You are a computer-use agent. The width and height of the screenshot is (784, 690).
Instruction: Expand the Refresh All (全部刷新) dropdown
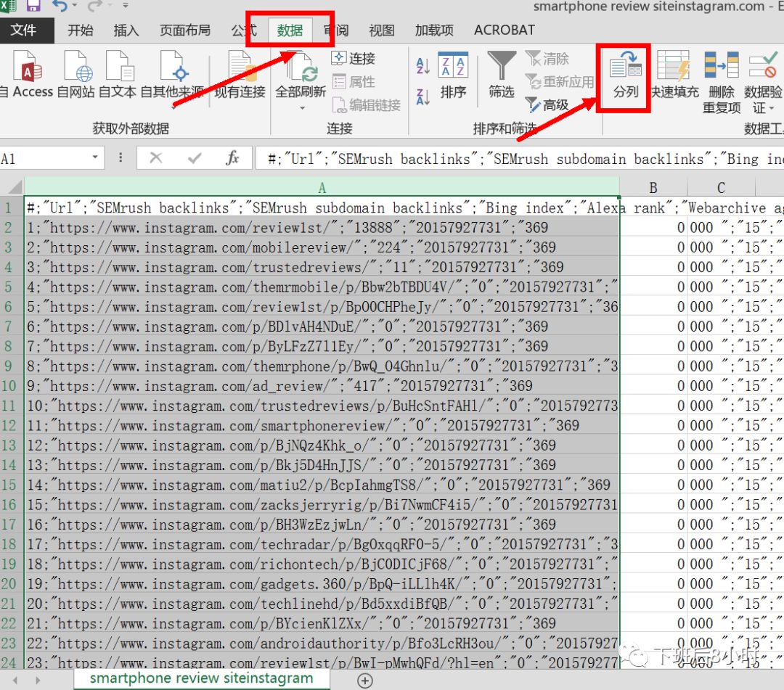[x=302, y=109]
